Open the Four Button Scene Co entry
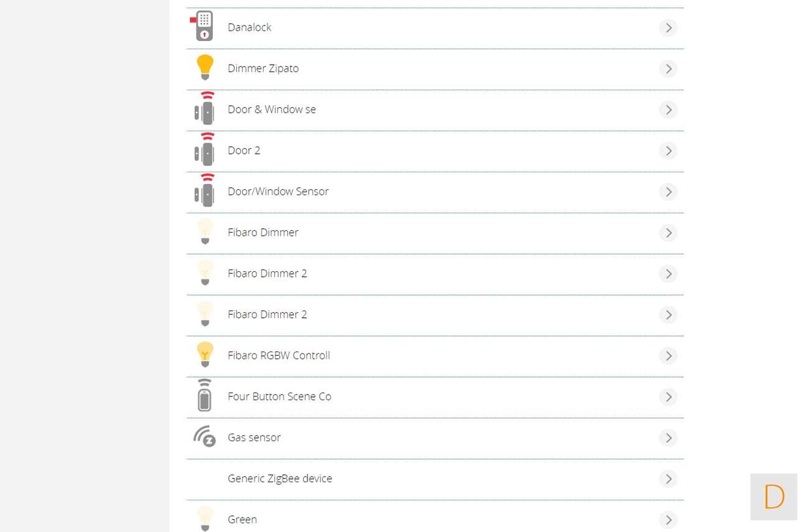This screenshot has width=809, height=532. (279, 396)
